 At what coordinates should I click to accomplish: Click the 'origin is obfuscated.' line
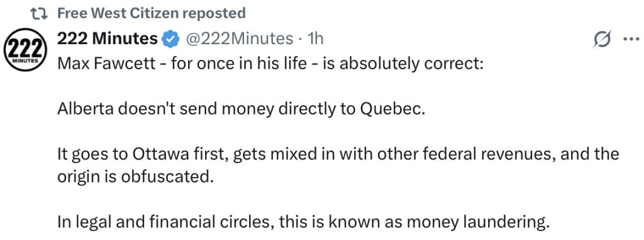136,177
